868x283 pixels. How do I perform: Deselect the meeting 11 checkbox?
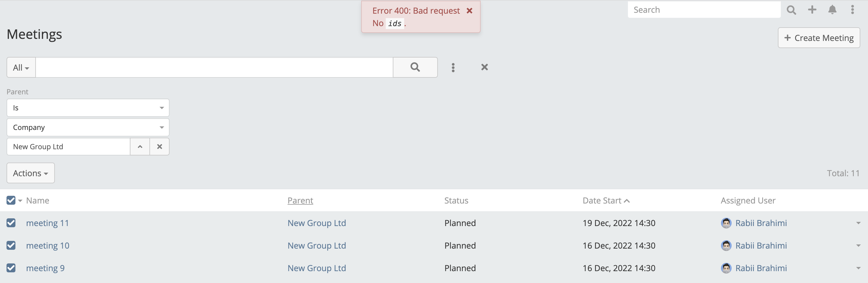pyautogui.click(x=11, y=222)
